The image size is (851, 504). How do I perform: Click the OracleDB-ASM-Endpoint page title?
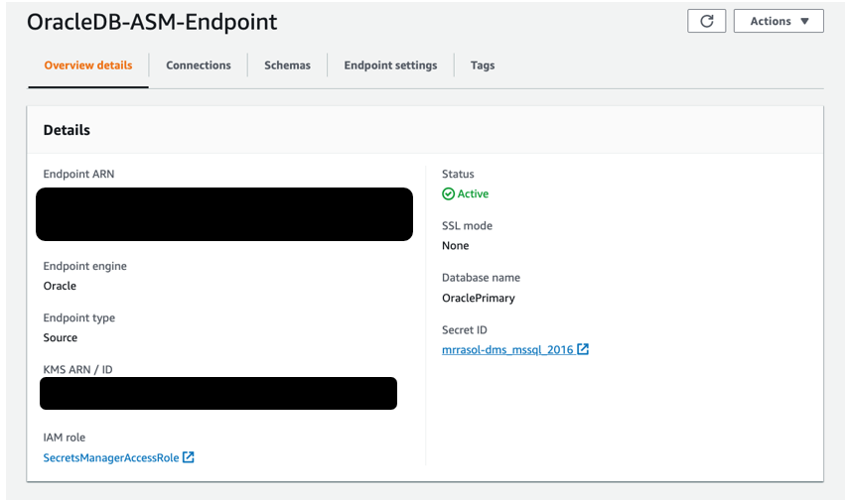pos(152,22)
